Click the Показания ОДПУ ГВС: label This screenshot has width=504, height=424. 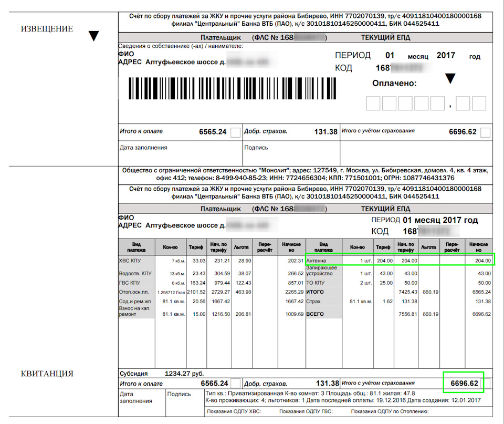point(306,411)
